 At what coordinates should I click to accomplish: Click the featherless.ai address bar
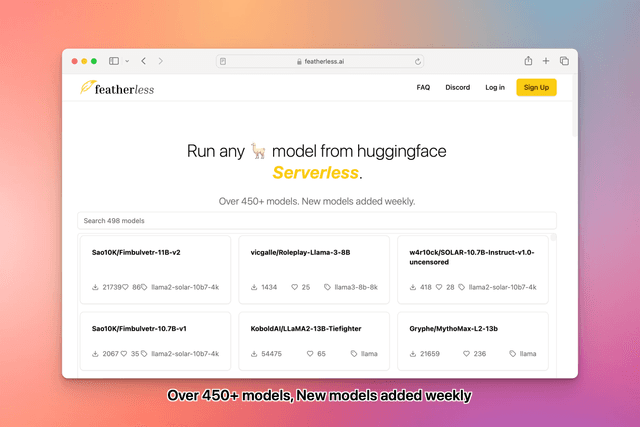[319, 61]
